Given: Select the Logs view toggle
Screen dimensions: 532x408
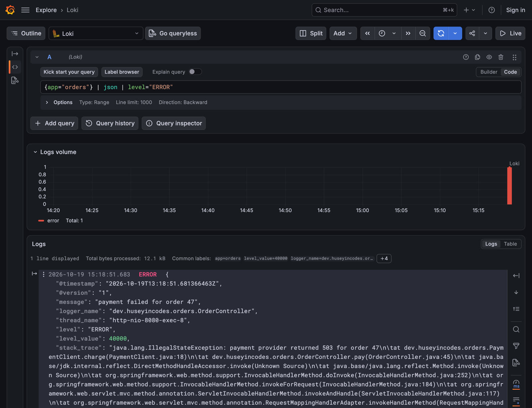Looking at the screenshot, I should coord(491,244).
